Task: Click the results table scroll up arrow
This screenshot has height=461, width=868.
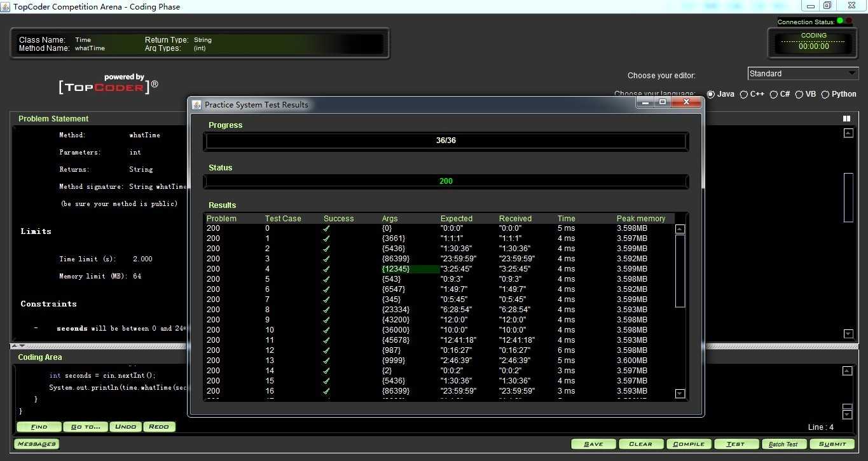Action: pos(680,229)
